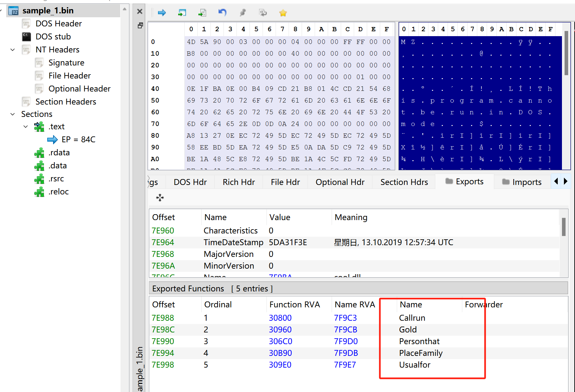Viewport: 575px width, 392px height.
Task: Click the green puzzle icon beside .data
Action: 39,166
